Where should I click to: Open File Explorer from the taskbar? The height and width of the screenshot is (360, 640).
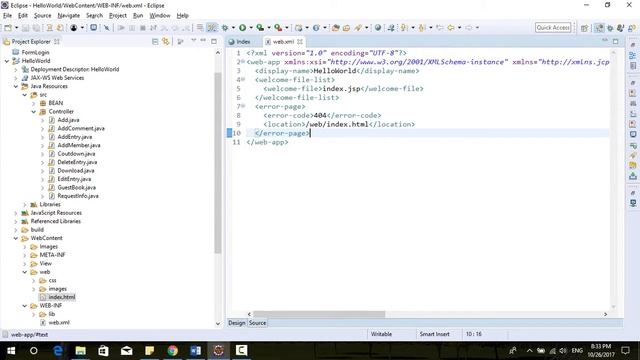(x=80, y=351)
